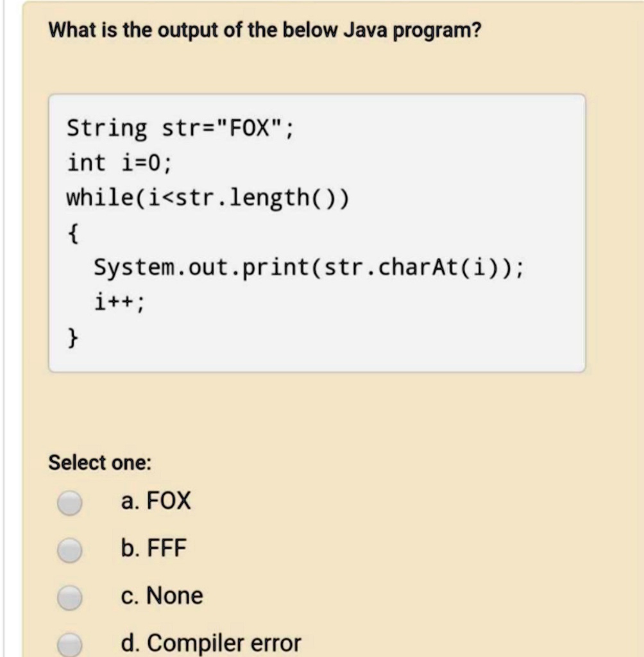The image size is (644, 657).
Task: Click the System.out.print statement
Action: pos(309,268)
